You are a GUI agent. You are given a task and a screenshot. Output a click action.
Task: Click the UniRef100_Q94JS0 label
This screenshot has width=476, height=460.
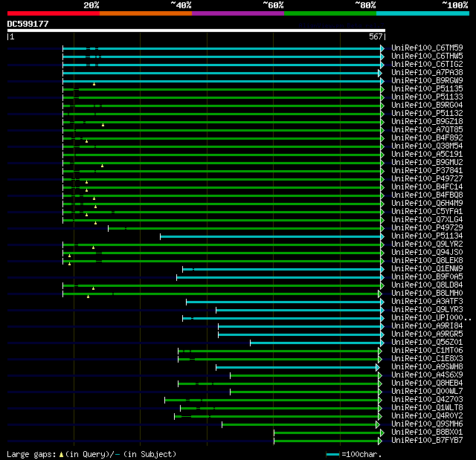[427, 253]
